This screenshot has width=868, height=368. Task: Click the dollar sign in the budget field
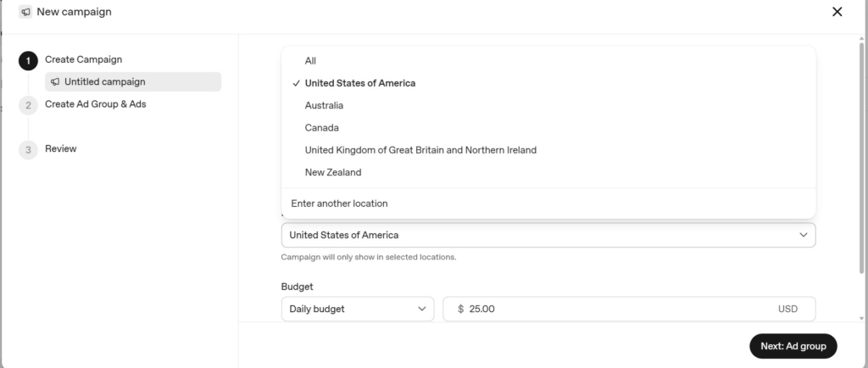pos(460,309)
